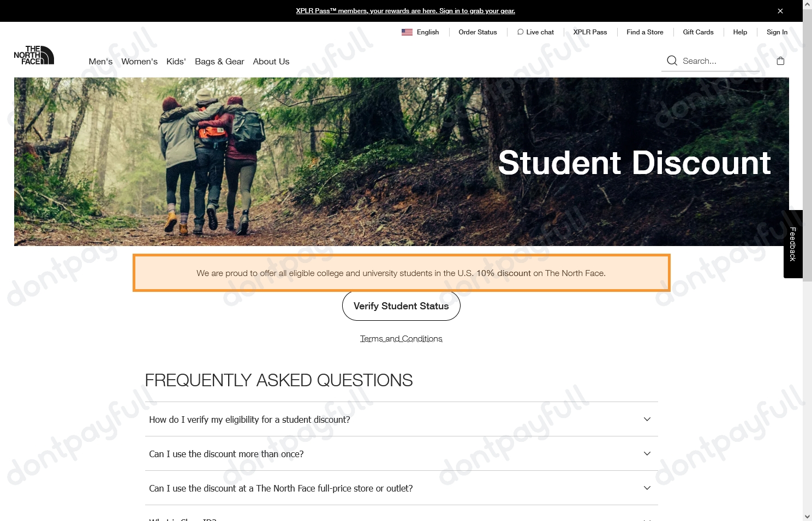Viewport: 812px width, 521px height.
Task: Click the search magnifier icon
Action: coord(672,61)
